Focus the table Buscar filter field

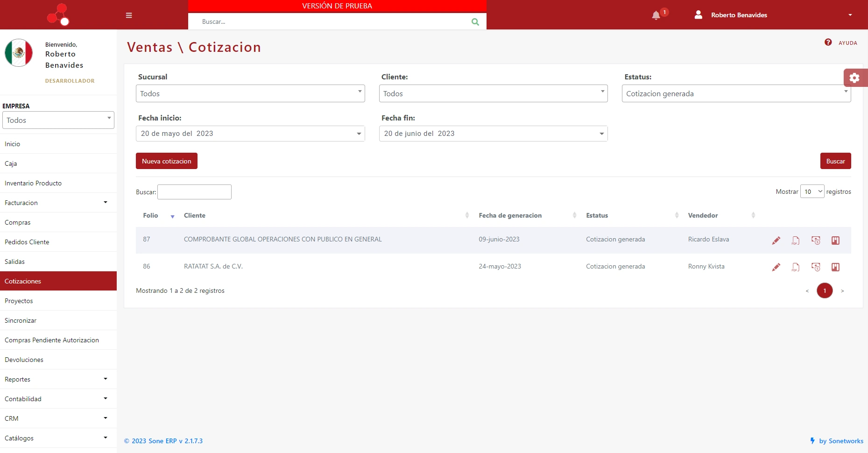[194, 192]
